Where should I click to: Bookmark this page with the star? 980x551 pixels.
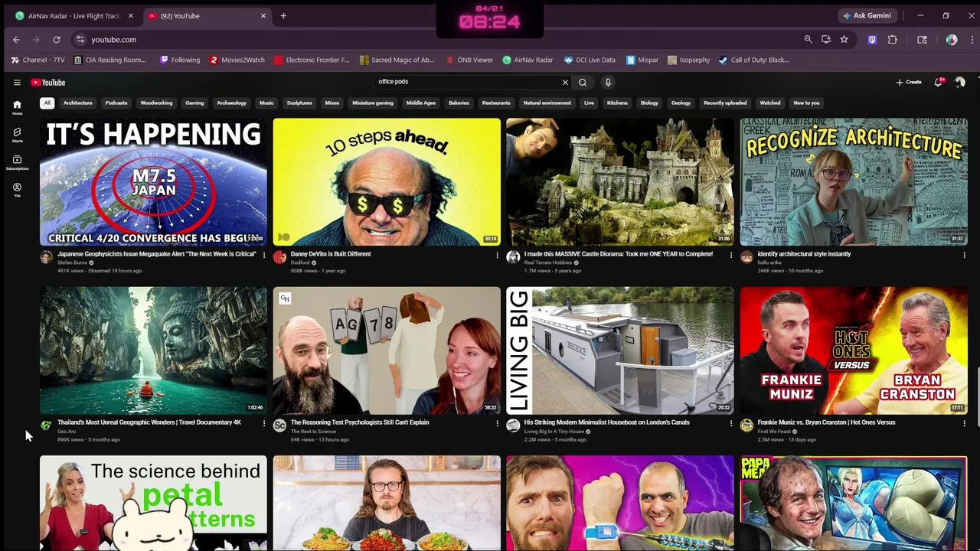tap(844, 40)
